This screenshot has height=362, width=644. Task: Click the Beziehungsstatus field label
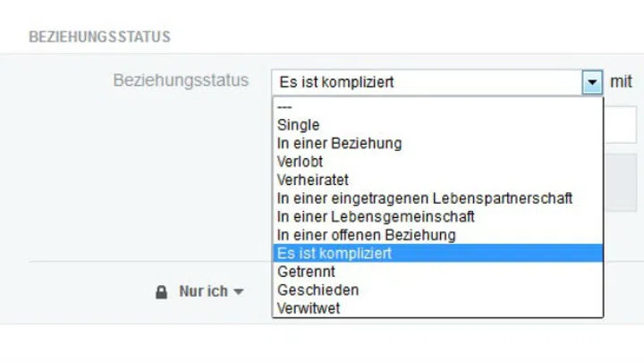point(181,80)
